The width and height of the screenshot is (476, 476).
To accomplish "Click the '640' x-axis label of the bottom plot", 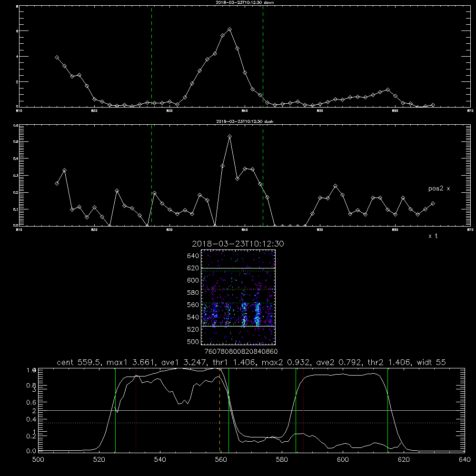I will click(x=465, y=460).
